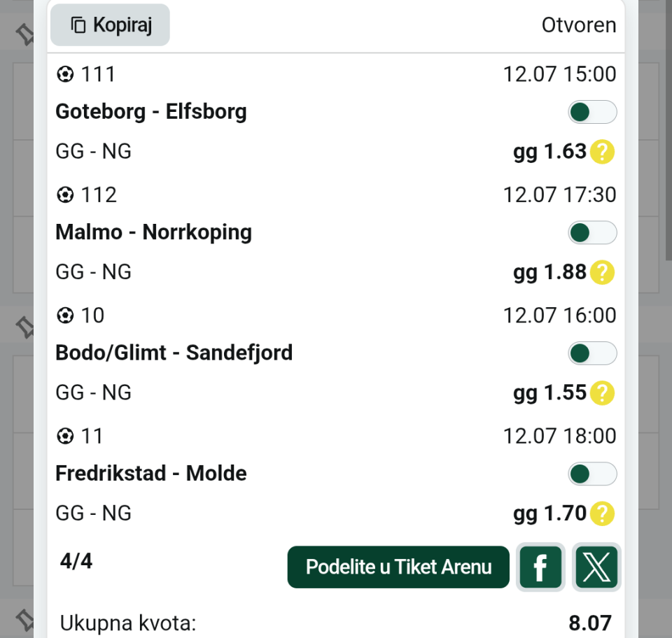Toggle the Fredrikstad - Molde switch
The width and height of the screenshot is (672, 638).
pyautogui.click(x=592, y=474)
